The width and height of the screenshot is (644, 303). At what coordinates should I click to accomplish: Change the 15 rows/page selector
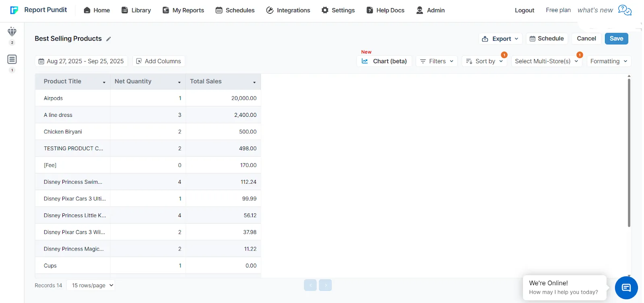[x=91, y=285]
